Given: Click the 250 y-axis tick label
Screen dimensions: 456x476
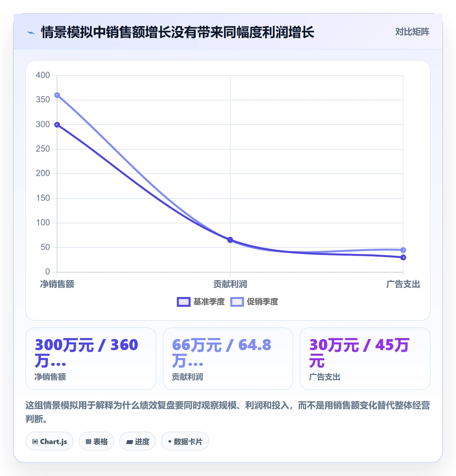Looking at the screenshot, I should (43, 149).
